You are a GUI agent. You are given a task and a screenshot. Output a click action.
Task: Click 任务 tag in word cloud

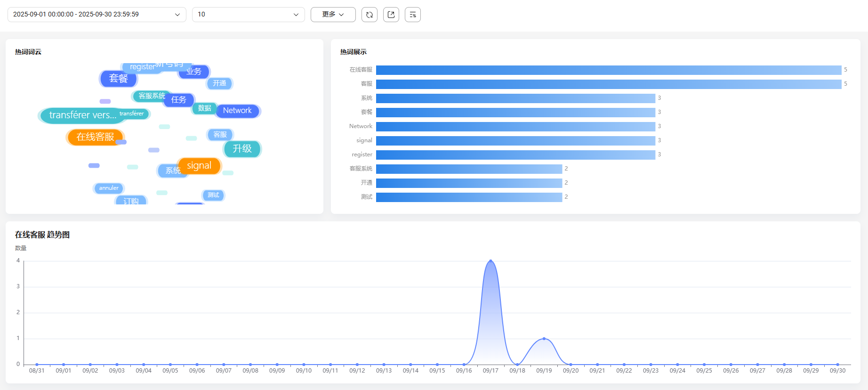click(x=179, y=100)
